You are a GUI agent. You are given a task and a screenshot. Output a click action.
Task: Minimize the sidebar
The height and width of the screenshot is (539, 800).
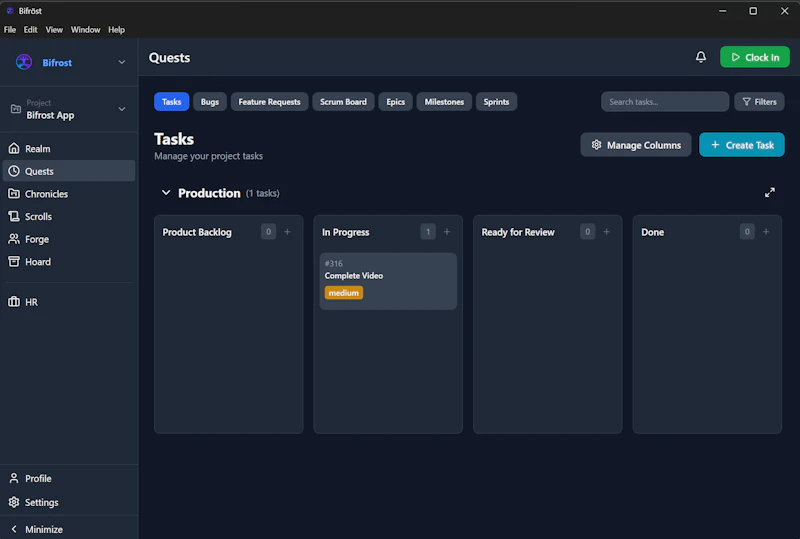(69, 529)
